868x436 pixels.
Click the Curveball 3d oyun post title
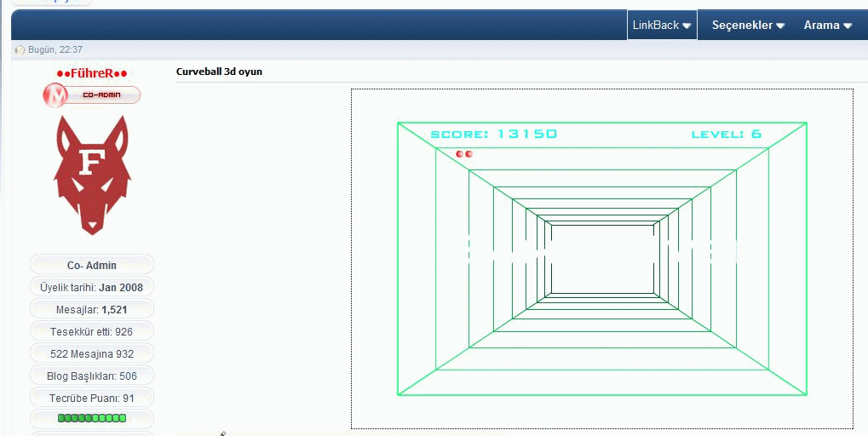(219, 72)
